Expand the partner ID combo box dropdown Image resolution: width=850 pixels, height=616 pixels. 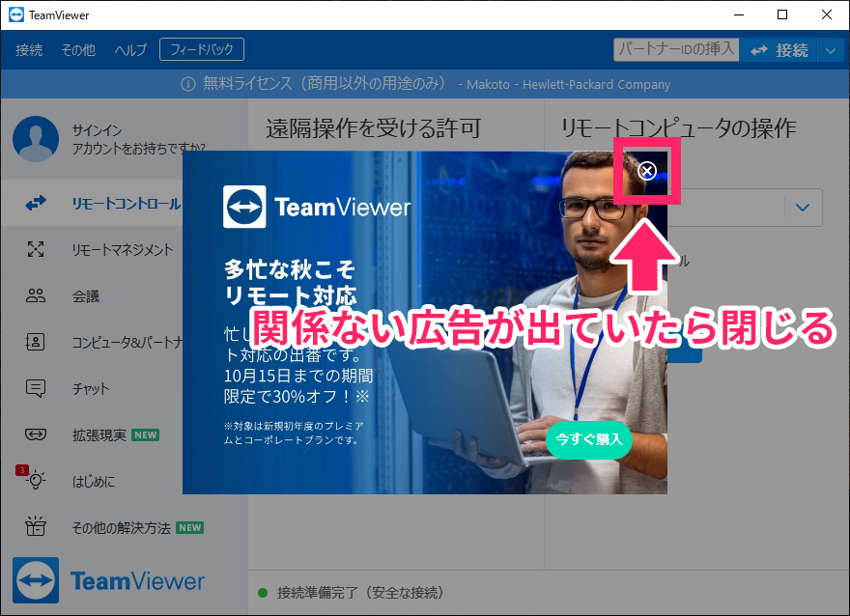click(x=803, y=207)
